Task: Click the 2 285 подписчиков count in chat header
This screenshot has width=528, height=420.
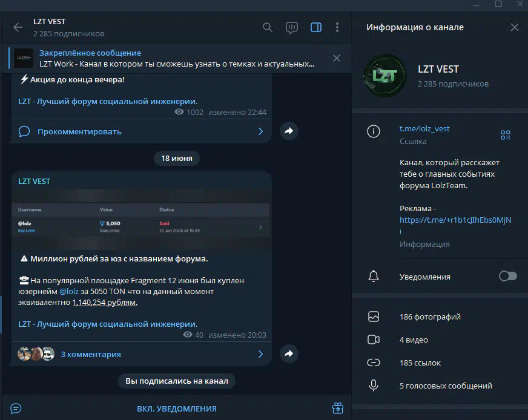Action: [68, 34]
